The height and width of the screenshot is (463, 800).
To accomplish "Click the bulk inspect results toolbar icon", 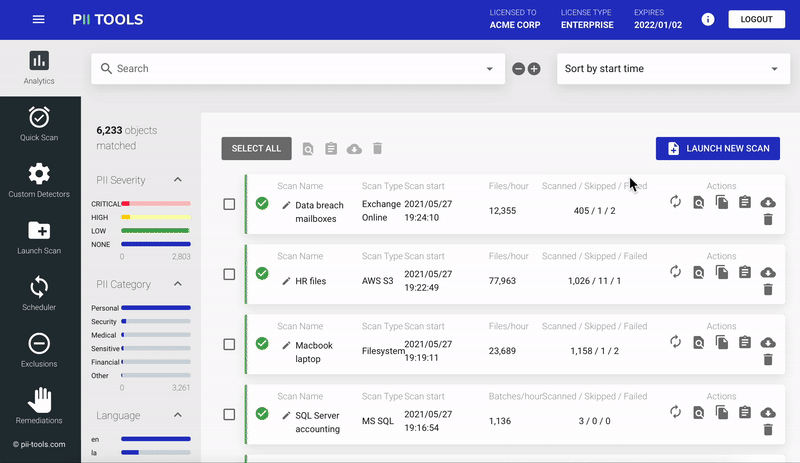I will click(308, 149).
